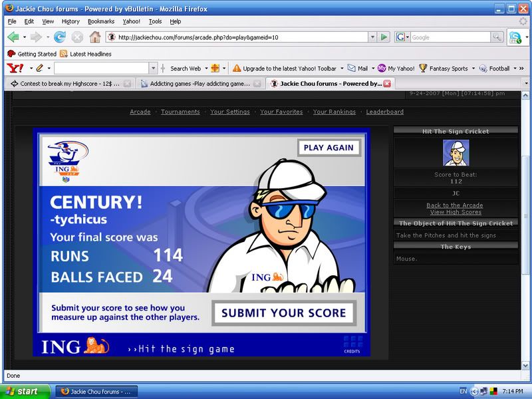Expand the Yahoo search box dropdown
The width and height of the screenshot is (532, 399).
point(154,68)
